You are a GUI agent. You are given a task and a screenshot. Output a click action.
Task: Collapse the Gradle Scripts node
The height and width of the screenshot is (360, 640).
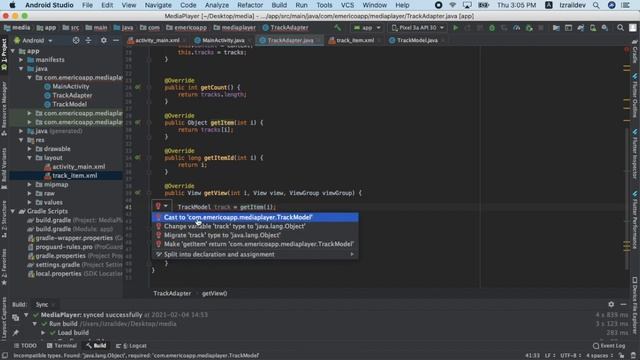(13, 211)
